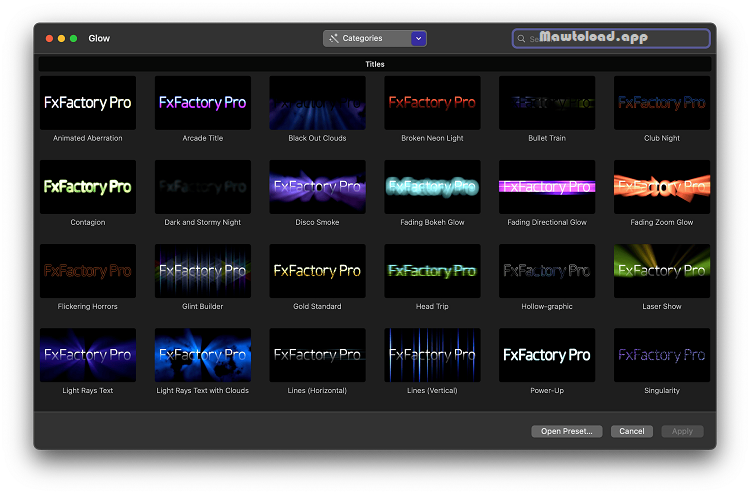Pick the Light Rays Text with Clouds thumbnail
750x494 pixels.
tap(203, 355)
